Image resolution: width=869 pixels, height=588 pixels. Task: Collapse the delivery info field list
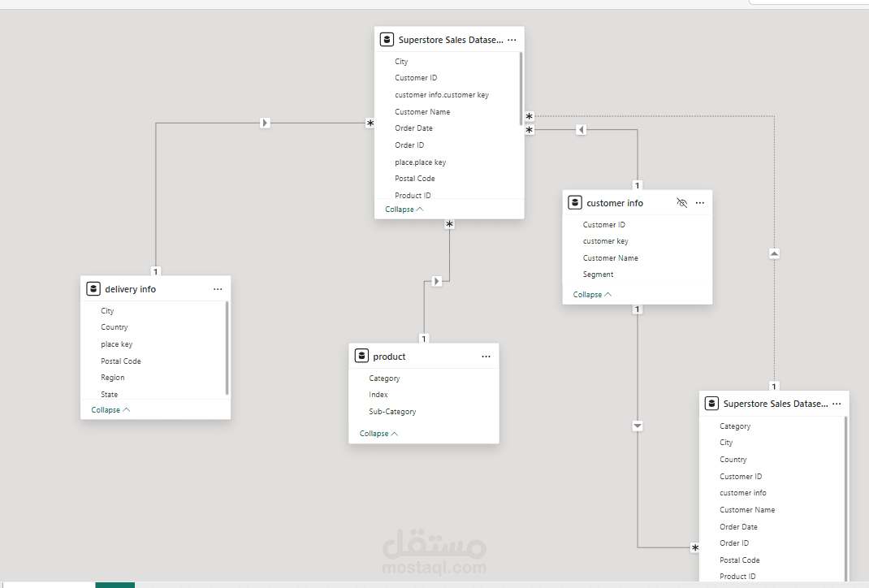106,409
